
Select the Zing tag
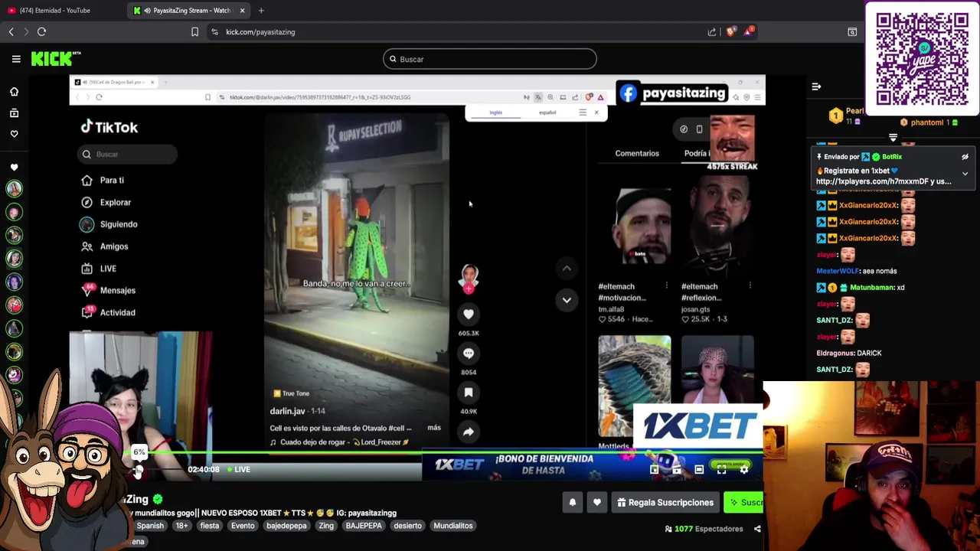326,526
